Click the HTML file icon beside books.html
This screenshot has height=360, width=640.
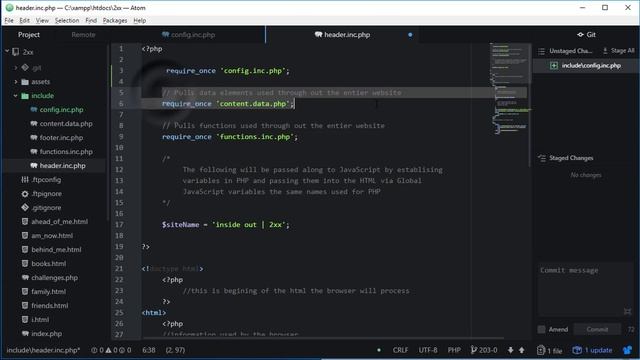click(x=25, y=264)
